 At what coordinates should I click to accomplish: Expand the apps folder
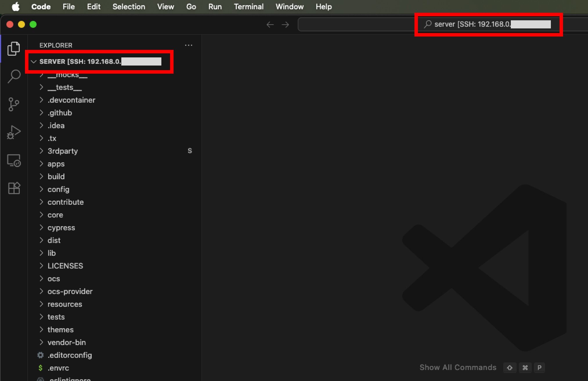[x=56, y=164]
